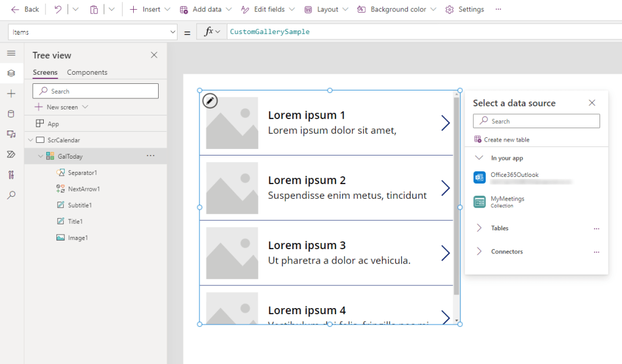The width and height of the screenshot is (622, 364).
Task: Open the Data panel cylinder icon
Action: coord(10,114)
